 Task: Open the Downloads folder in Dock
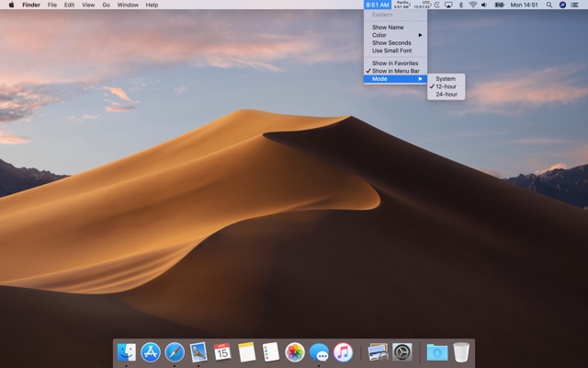pyautogui.click(x=437, y=352)
